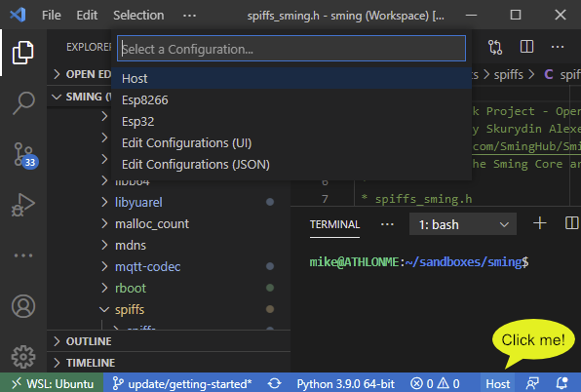Viewport: 581px width, 392px height.
Task: Synchronize changes icon in status bar
Action: [274, 383]
